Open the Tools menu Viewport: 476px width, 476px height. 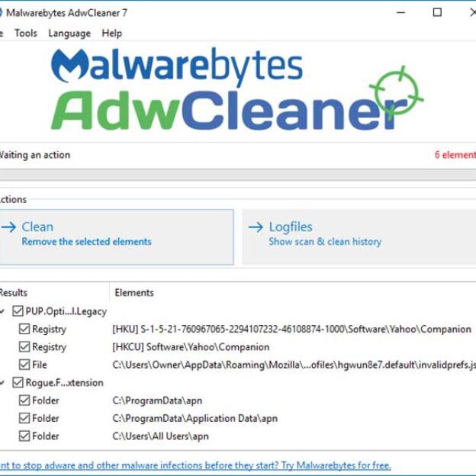point(26,33)
